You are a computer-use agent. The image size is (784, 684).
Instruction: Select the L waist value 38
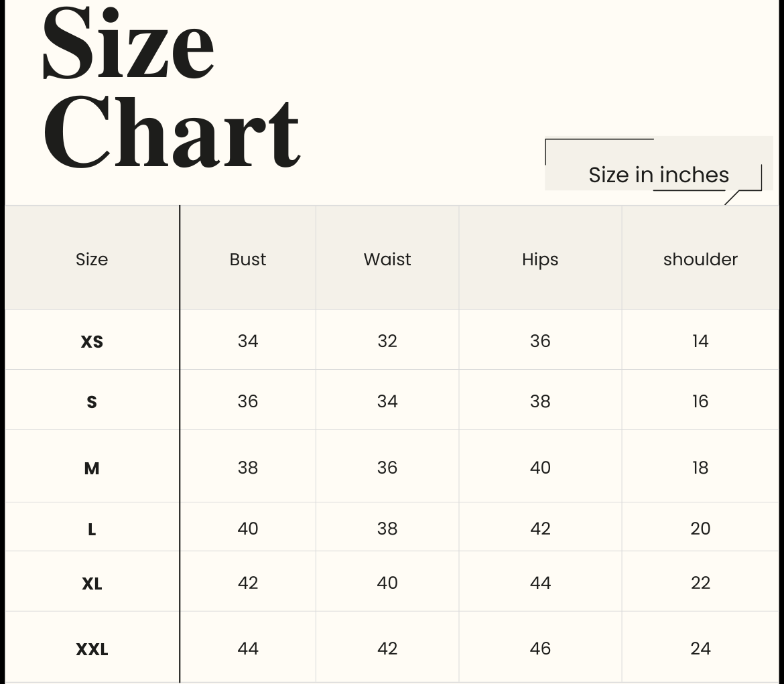387,529
